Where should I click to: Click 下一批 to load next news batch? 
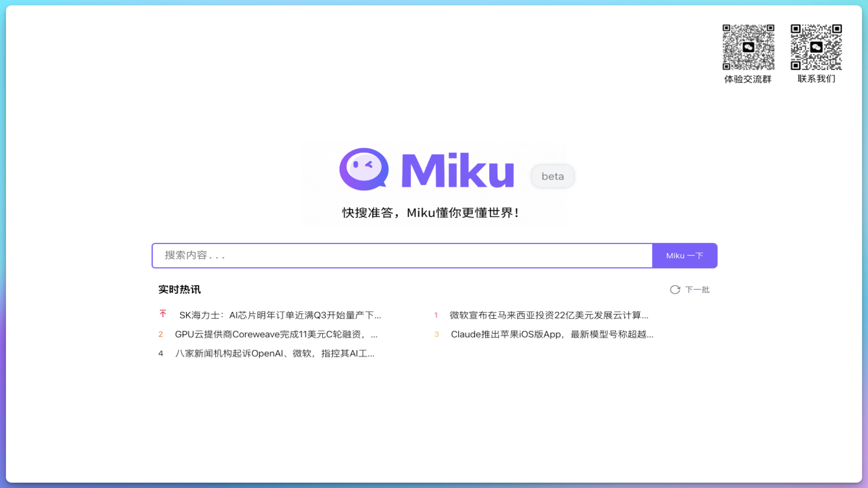pyautogui.click(x=696, y=290)
